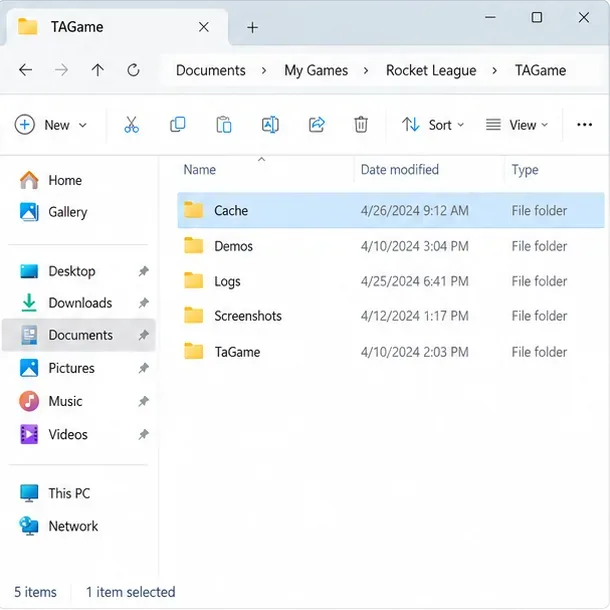
Task: Click the Delete trash can icon
Action: point(361,125)
